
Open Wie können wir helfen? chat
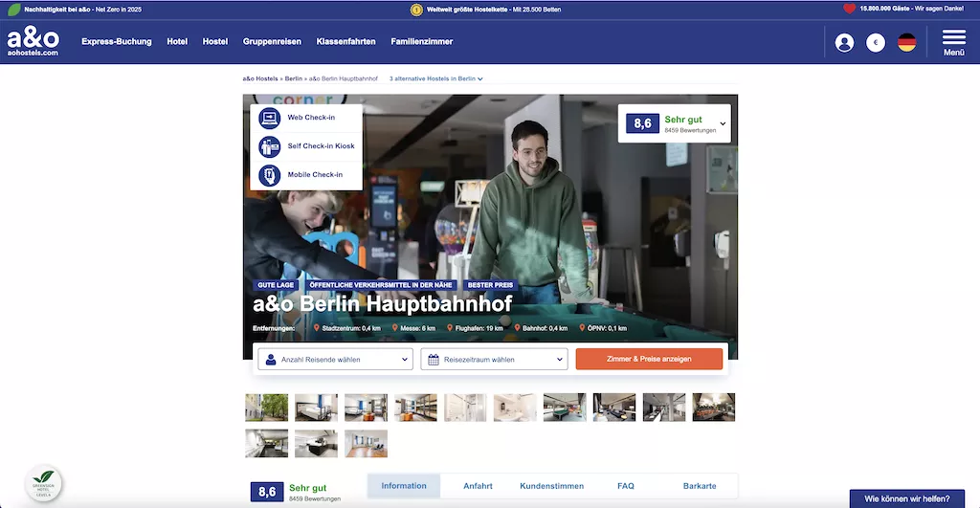(907, 498)
